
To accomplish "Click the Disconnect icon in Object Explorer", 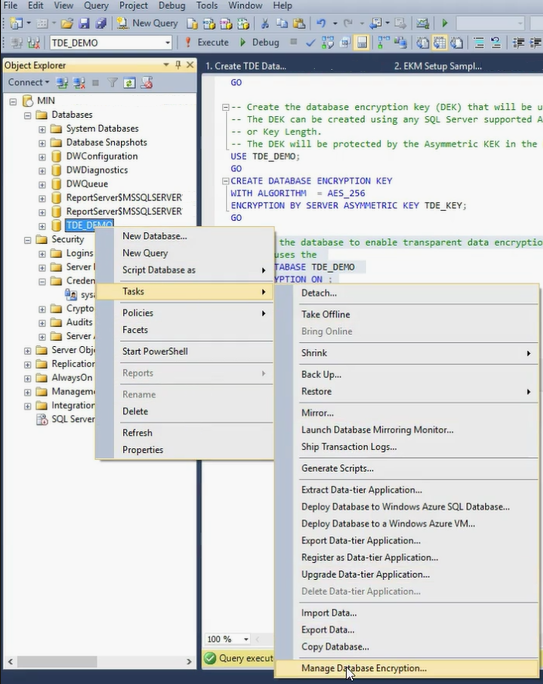I will (79, 82).
